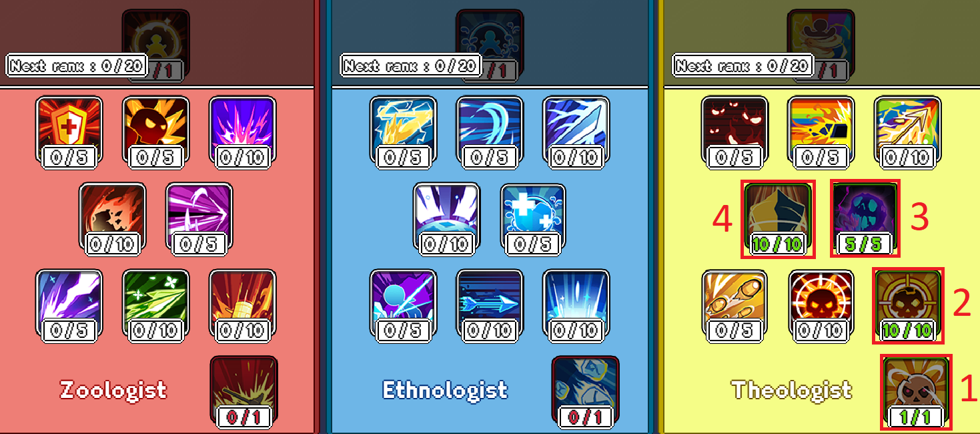Select the Ethnologist ultimate skill at 0/1
The height and width of the screenshot is (434, 980).
coord(586,391)
